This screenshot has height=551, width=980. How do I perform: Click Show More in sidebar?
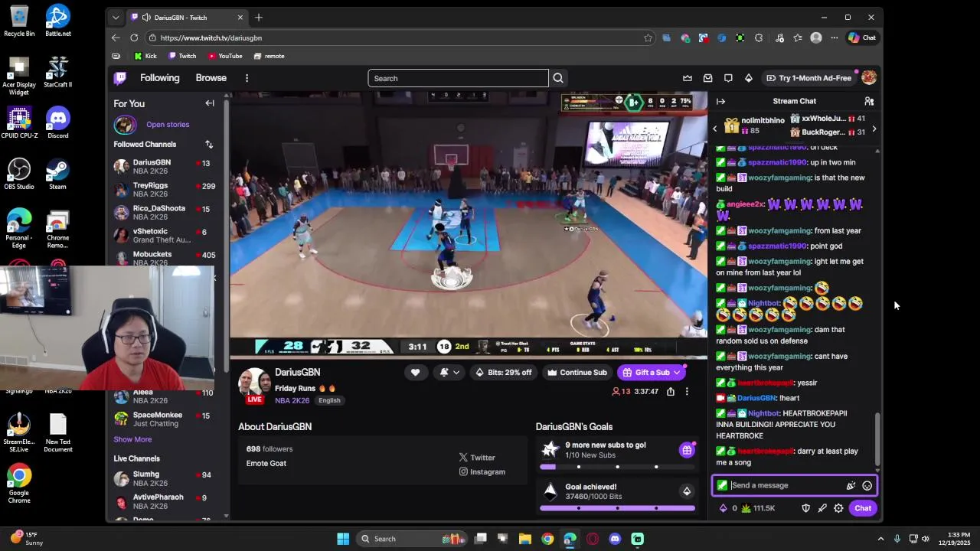point(132,439)
